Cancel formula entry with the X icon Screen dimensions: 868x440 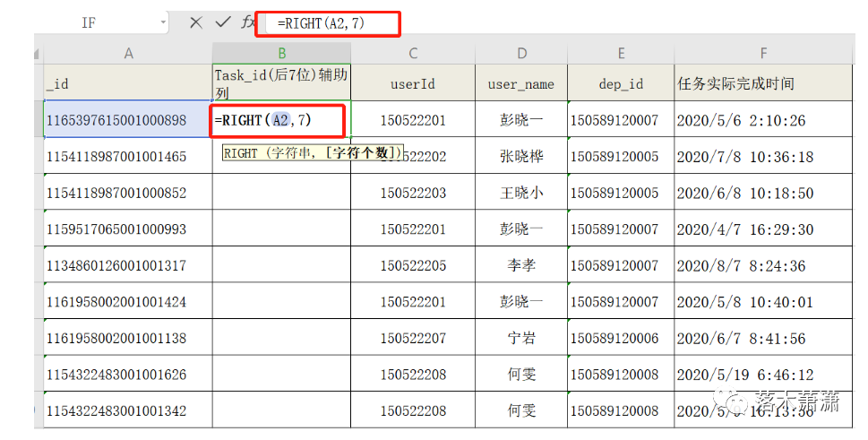point(195,22)
